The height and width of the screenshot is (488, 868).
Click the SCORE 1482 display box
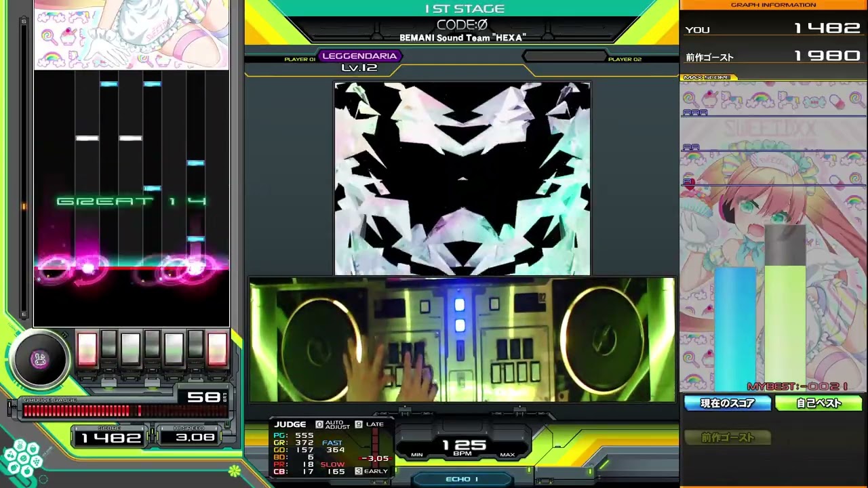tap(111, 435)
